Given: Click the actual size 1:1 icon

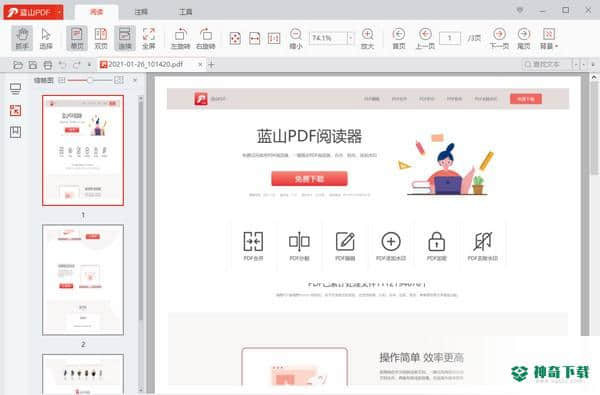Looking at the screenshot, I should [274, 38].
